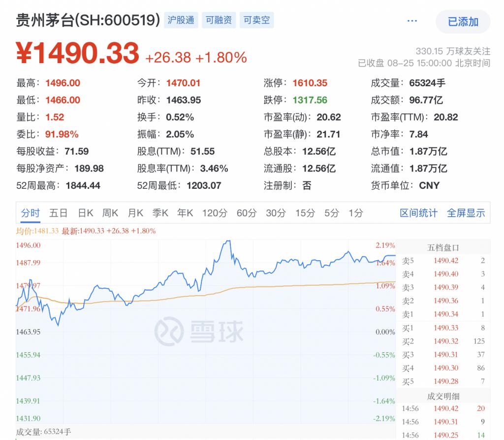
Task: Click the 跌停 value 1317.56
Action: 310,100
